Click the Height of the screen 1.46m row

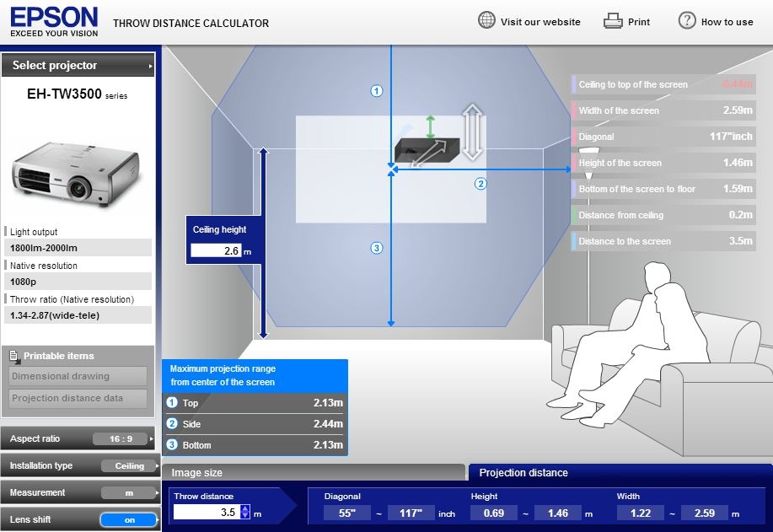pyautogui.click(x=663, y=163)
